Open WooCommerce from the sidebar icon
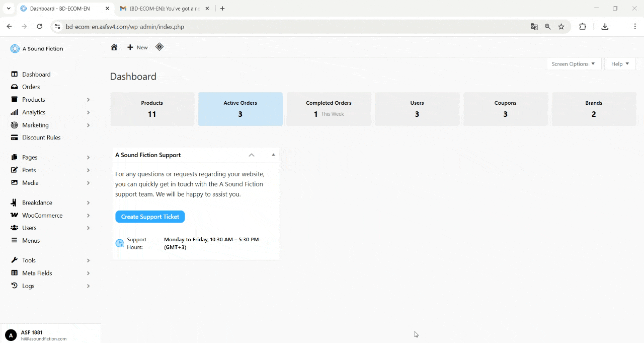644x343 pixels. [x=14, y=215]
